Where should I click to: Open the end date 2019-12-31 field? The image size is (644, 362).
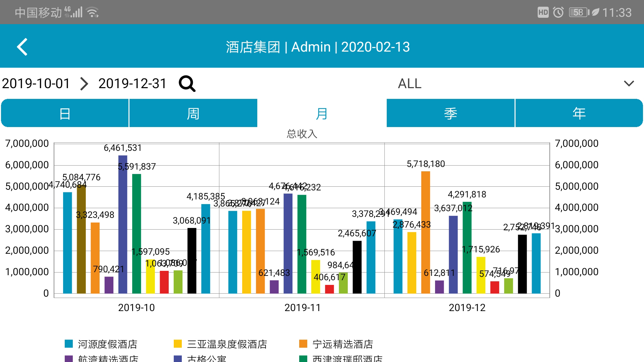[x=132, y=83]
